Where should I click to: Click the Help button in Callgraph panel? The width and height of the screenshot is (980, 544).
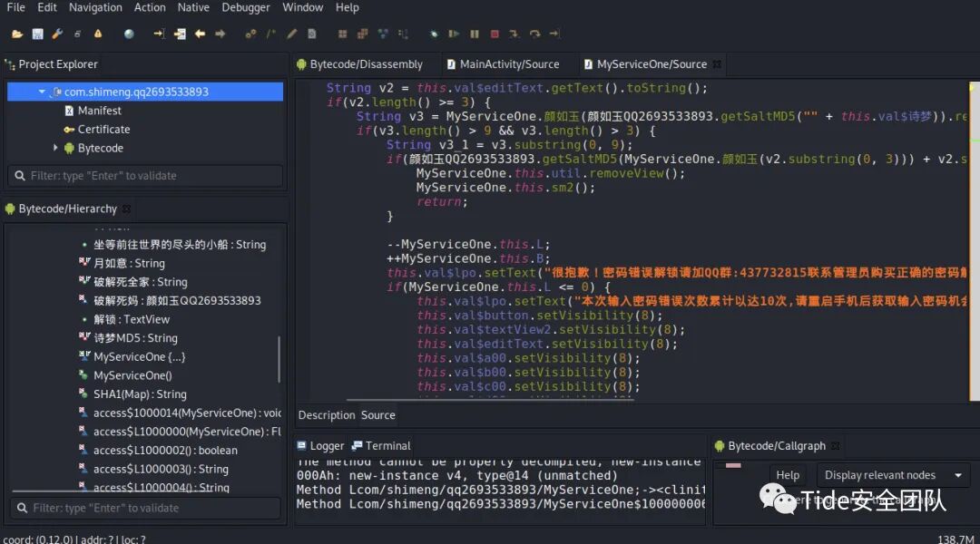[x=788, y=475]
